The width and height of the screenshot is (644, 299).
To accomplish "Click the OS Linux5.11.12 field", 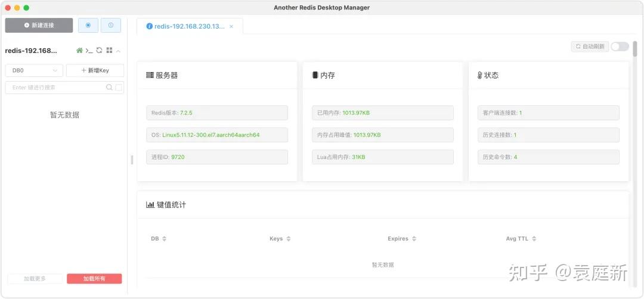I will pos(217,135).
